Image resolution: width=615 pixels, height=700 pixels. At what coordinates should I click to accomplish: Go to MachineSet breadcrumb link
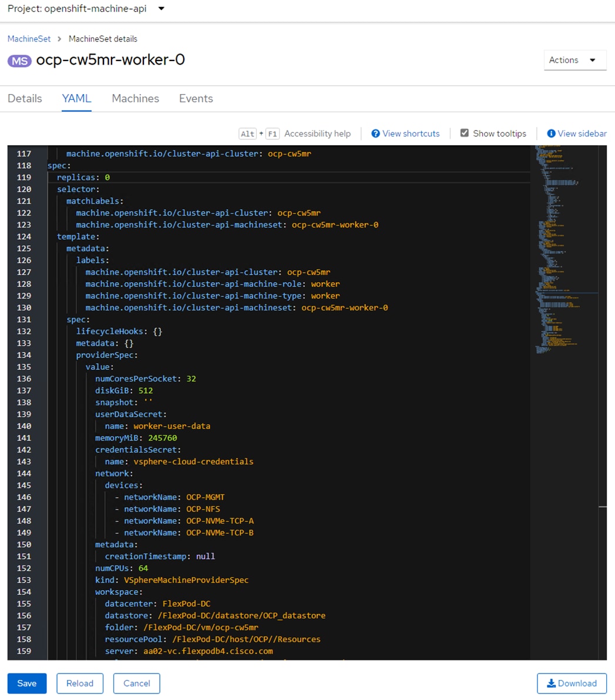point(29,39)
